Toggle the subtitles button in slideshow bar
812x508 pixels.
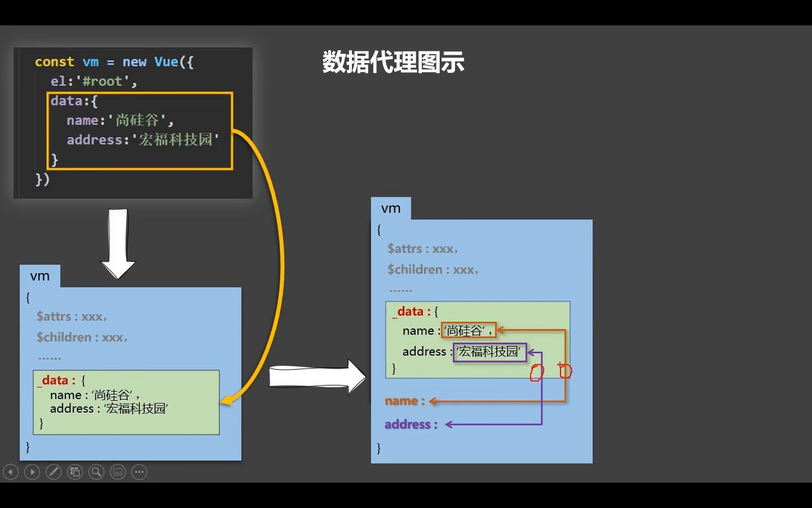(118, 472)
